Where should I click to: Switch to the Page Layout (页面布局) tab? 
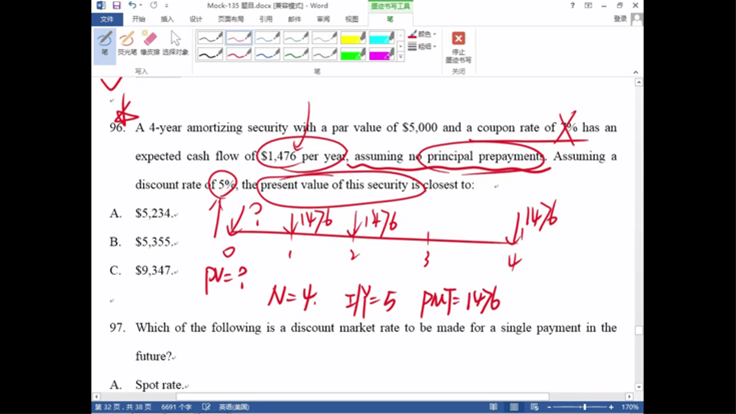tap(230, 19)
